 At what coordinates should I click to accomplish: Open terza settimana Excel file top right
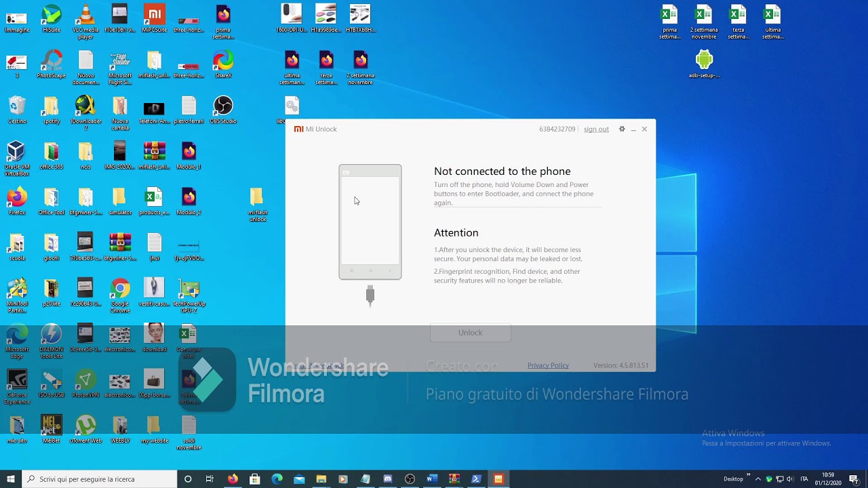[x=738, y=22]
